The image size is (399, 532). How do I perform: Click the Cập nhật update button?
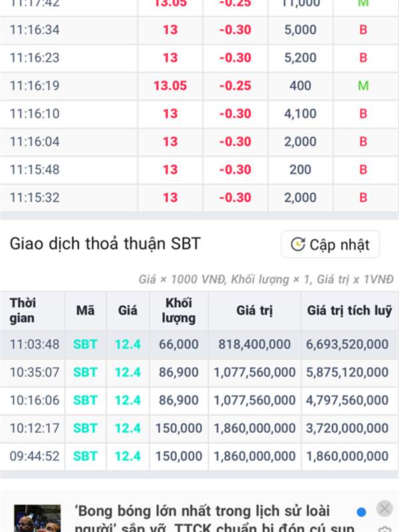(330, 244)
